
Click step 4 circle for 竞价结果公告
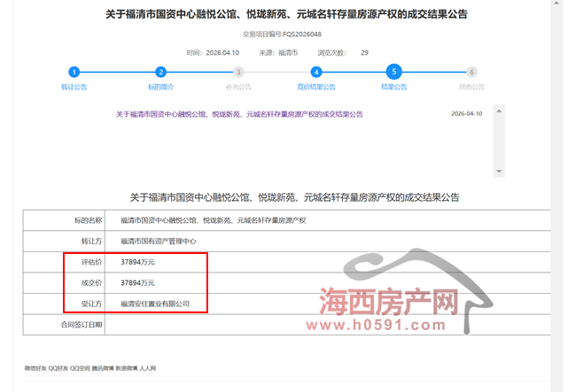[316, 72]
